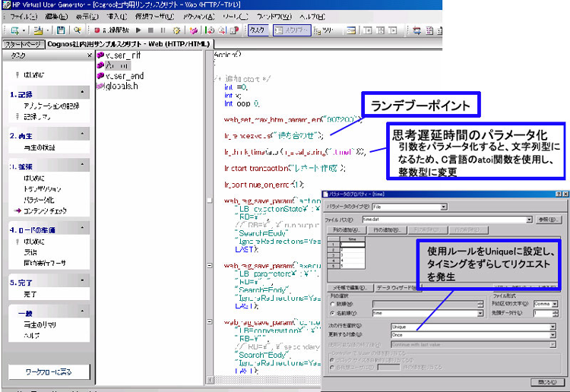Collapse the first web_reg_save_param code block
The height and width of the screenshot is (392, 570).
pos(210,201)
